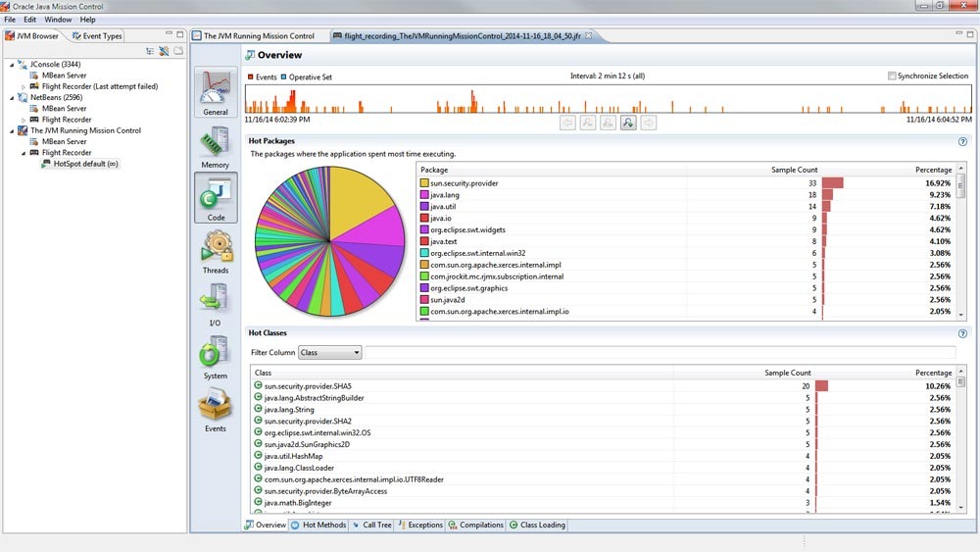Maximize the JVM Browser view panel

pos(180,33)
